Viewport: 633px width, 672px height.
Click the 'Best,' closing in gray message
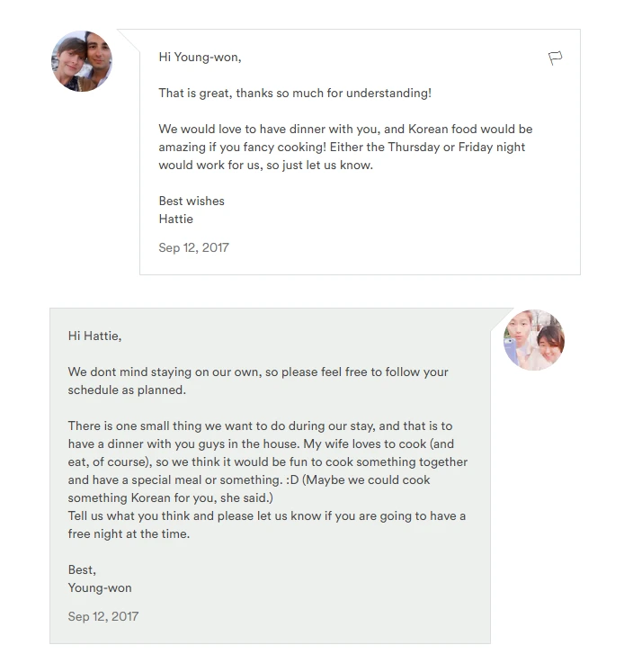tap(82, 569)
